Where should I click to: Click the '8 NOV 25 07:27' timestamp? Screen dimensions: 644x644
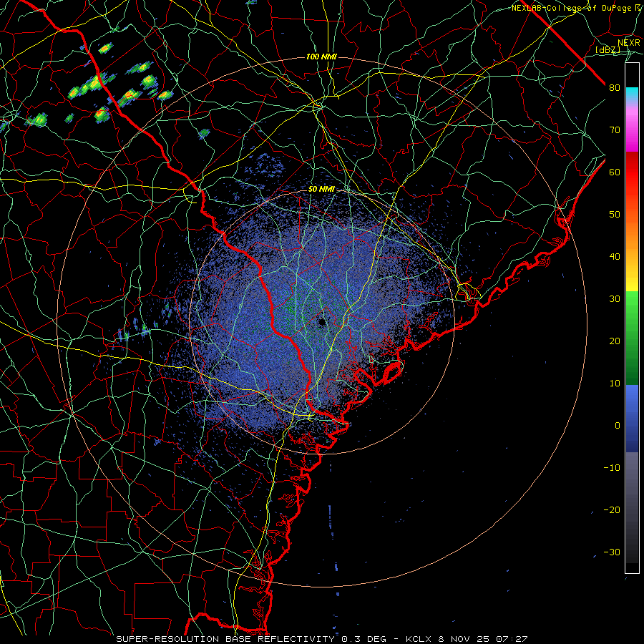point(483,639)
